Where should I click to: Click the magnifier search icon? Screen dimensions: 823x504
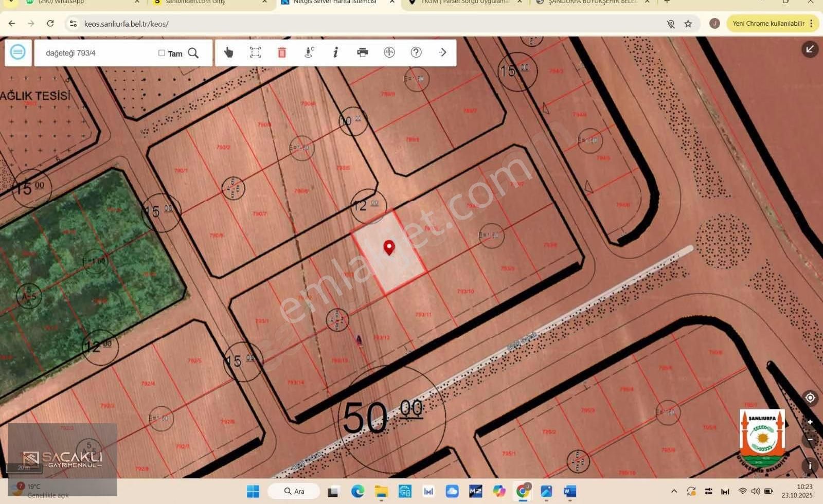point(193,53)
